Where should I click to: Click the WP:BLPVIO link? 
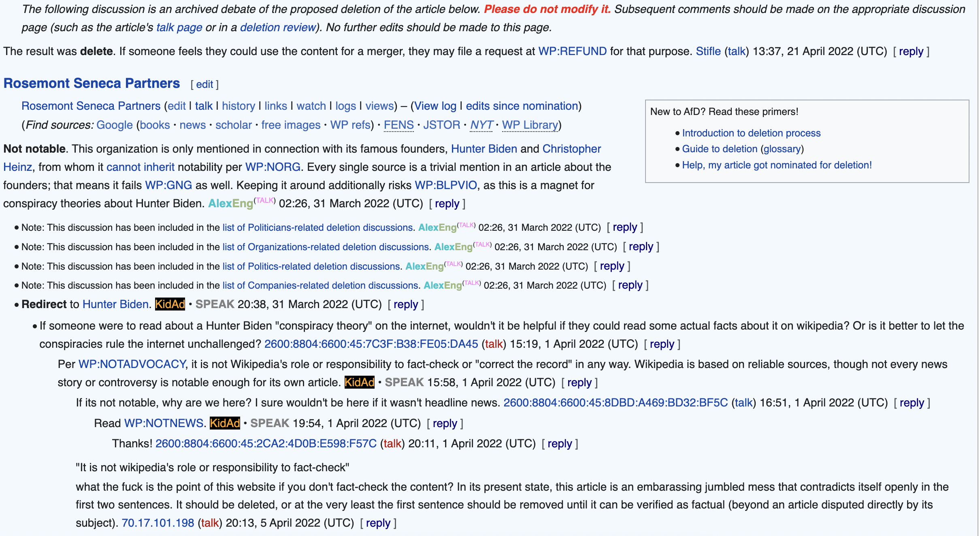pyautogui.click(x=446, y=185)
